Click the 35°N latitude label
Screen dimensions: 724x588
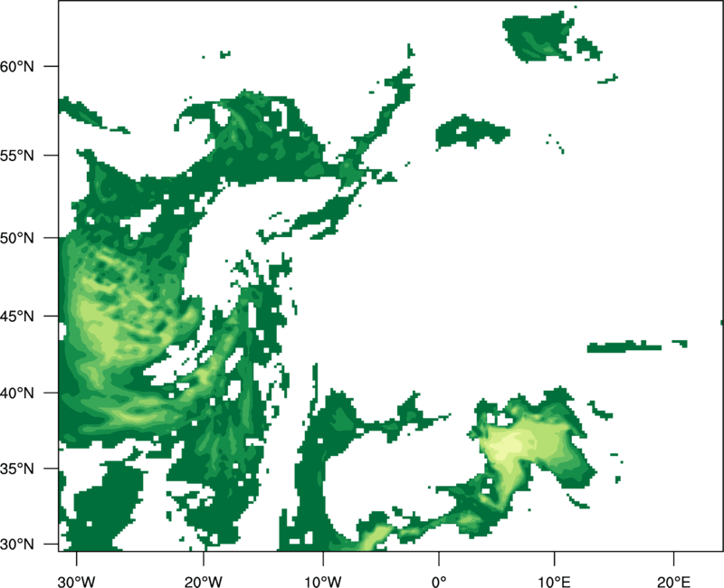(x=17, y=469)
